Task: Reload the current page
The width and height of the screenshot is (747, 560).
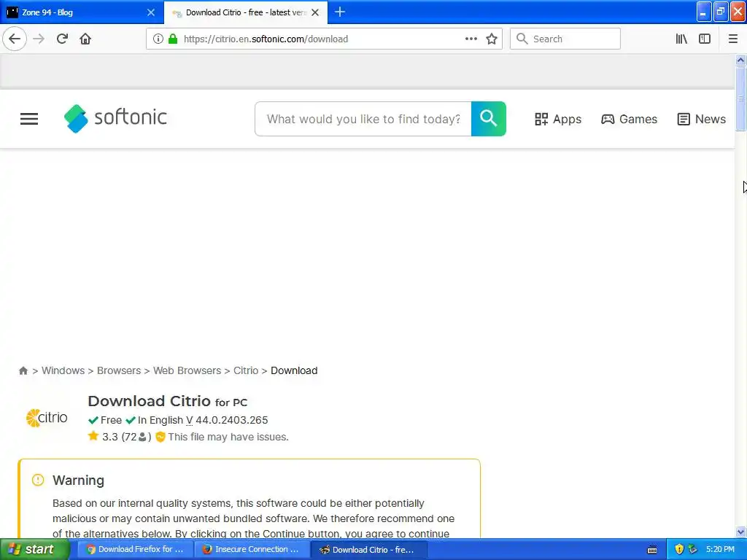Action: pos(62,39)
